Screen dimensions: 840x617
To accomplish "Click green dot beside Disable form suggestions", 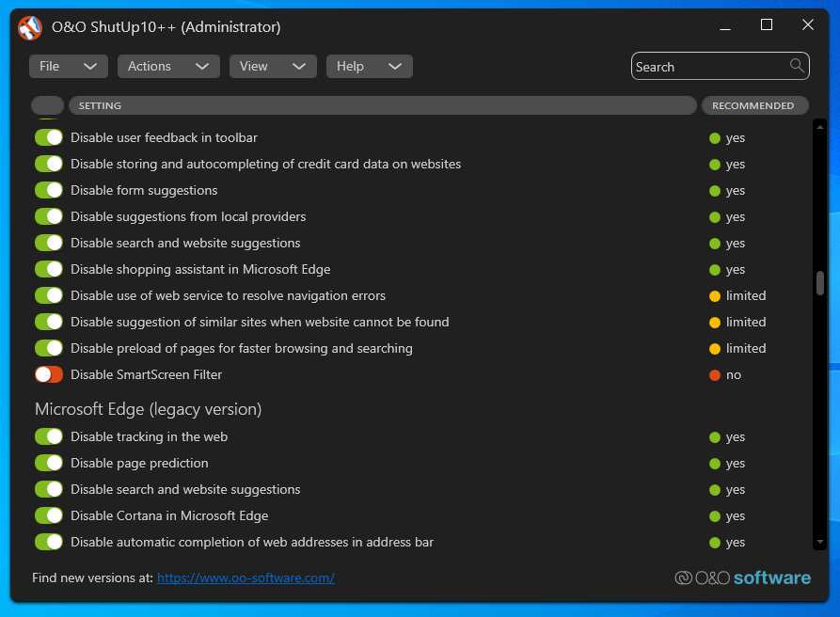I will coord(715,191).
